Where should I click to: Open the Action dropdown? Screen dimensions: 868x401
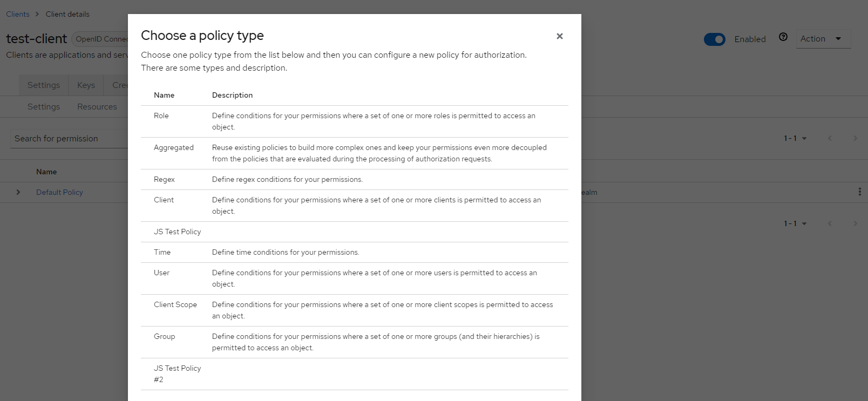click(x=823, y=38)
